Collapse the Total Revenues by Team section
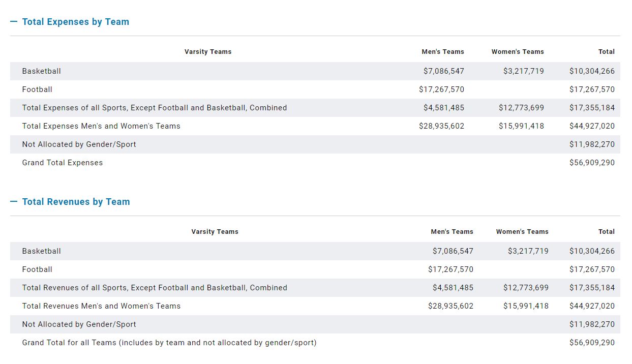Viewport: 632px width, 364px height. (x=76, y=202)
